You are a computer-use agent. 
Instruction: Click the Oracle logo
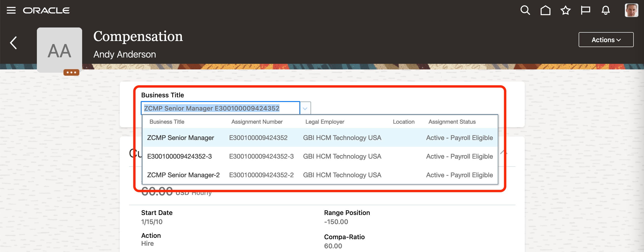[x=46, y=10]
